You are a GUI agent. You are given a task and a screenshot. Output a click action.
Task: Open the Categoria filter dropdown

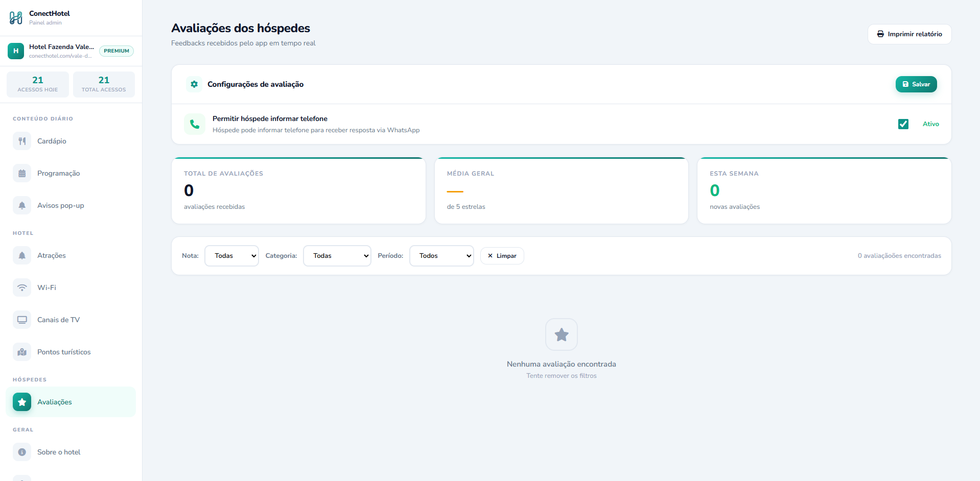[337, 256]
